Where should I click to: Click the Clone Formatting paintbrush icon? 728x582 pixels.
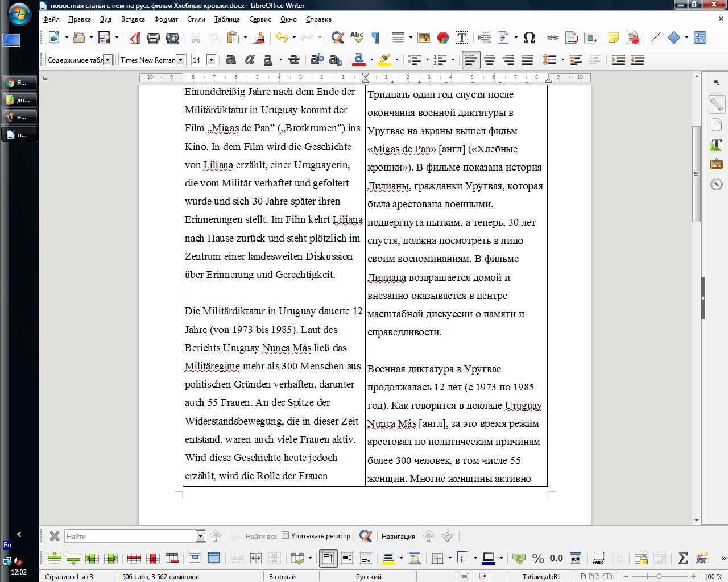(260, 38)
